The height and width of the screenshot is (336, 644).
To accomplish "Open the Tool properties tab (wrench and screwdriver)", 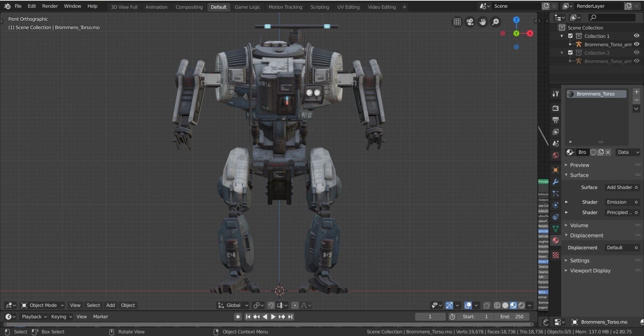I will (x=555, y=94).
